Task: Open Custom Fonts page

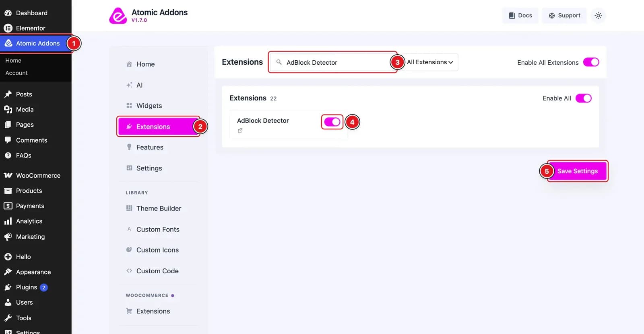Action: click(x=158, y=229)
